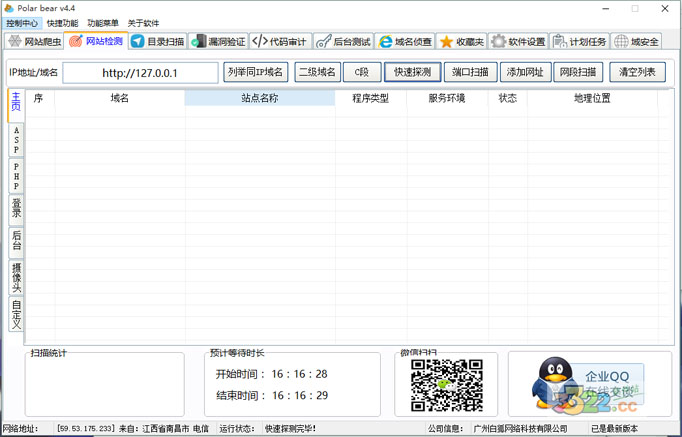Open the 快捷功能 menu
Viewport: 682px width, 437px height.
tap(63, 23)
